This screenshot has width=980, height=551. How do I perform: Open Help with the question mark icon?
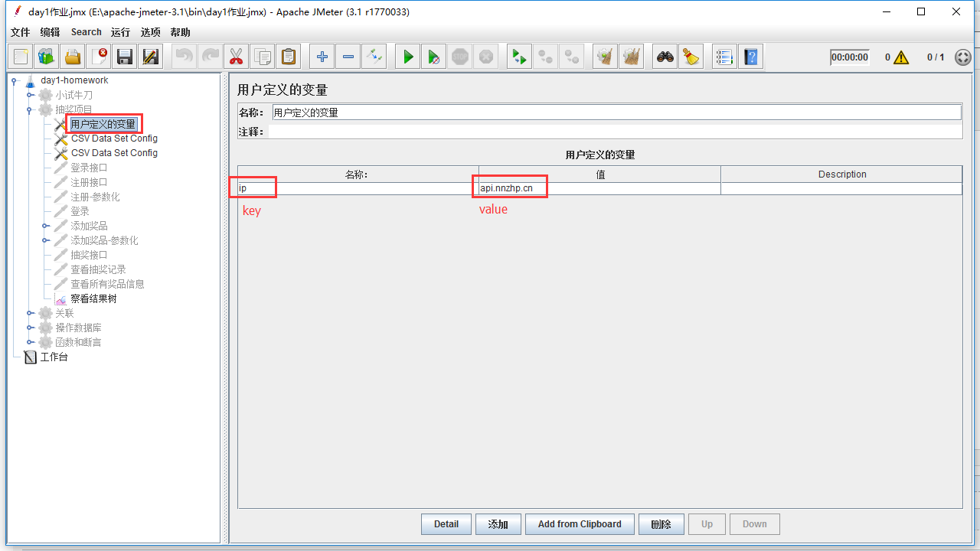pyautogui.click(x=751, y=57)
